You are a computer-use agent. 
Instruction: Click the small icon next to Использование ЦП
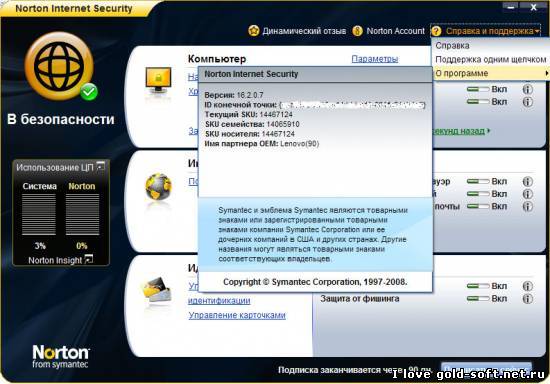101,166
